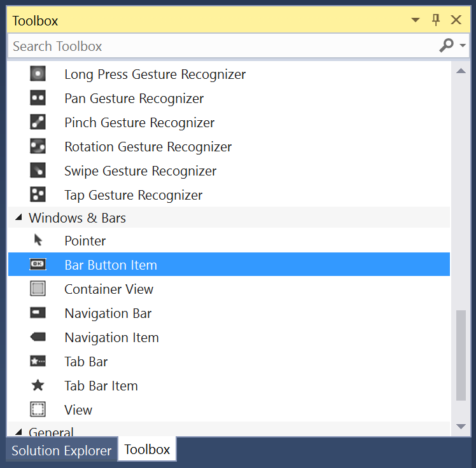Open the search options dropdown arrow
Screen dimensions: 476x468
click(463, 46)
